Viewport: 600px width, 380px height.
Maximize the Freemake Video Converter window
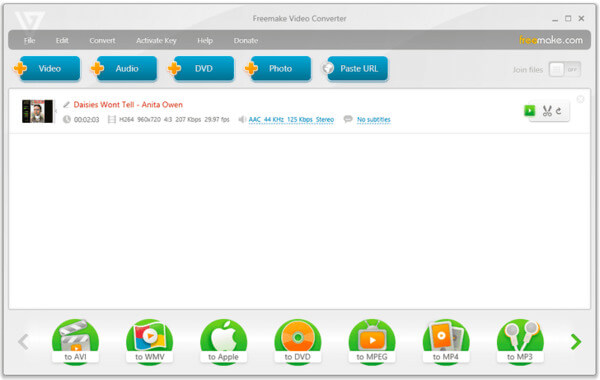click(x=568, y=18)
